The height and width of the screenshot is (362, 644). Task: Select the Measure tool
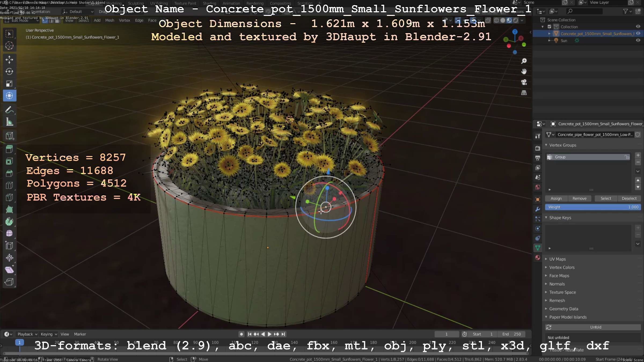(9, 122)
